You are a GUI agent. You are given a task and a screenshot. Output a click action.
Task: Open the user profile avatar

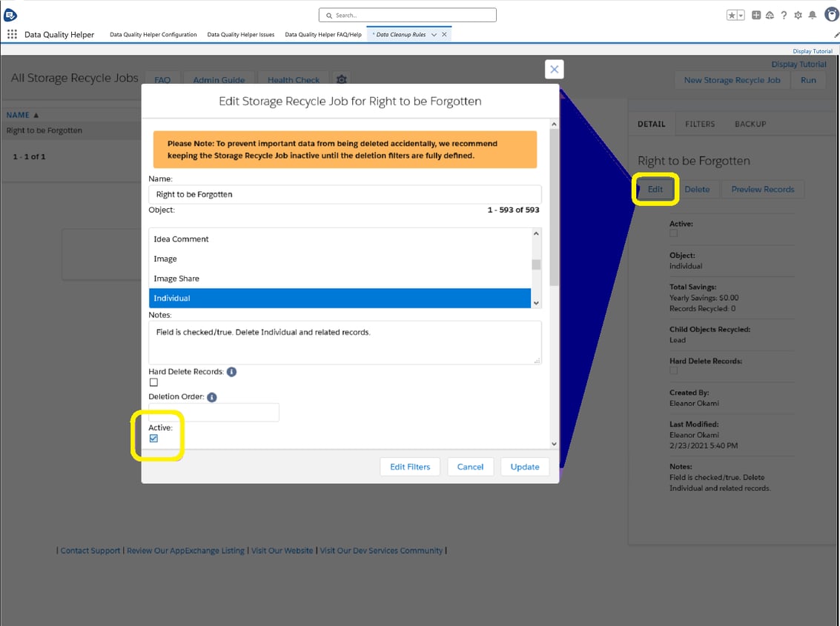(x=832, y=15)
